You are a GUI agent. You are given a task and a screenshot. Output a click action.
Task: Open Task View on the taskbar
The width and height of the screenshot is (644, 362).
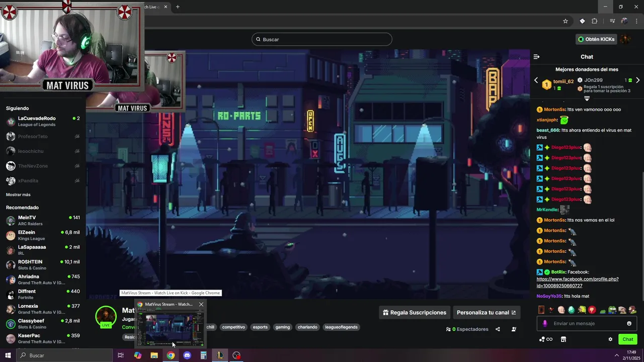click(x=121, y=355)
